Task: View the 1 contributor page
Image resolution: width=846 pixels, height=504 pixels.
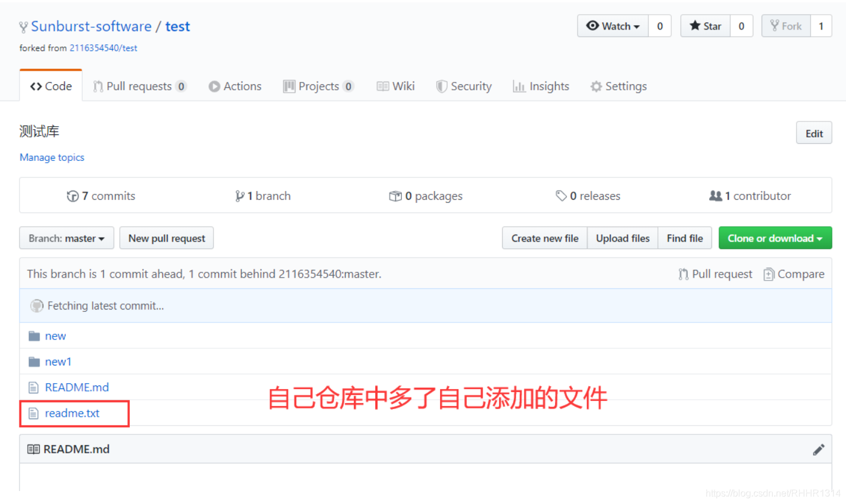Action: (750, 196)
